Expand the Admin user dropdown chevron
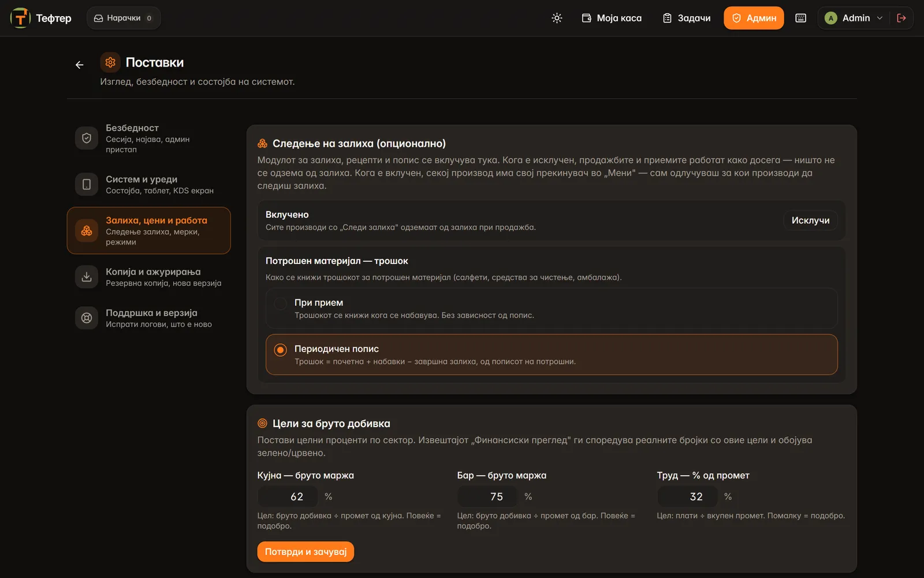Viewport: 924px width, 578px height. pyautogui.click(x=880, y=18)
